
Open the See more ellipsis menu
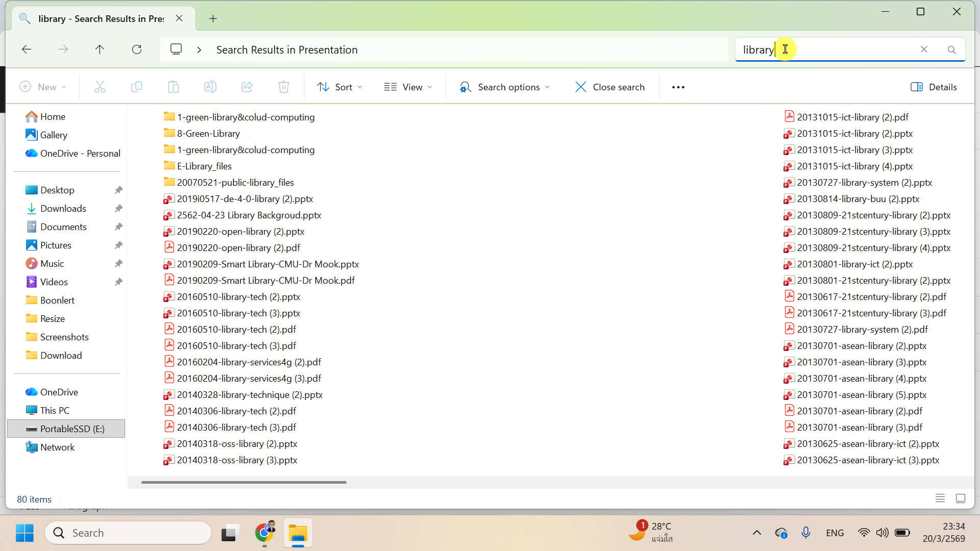[x=678, y=87]
